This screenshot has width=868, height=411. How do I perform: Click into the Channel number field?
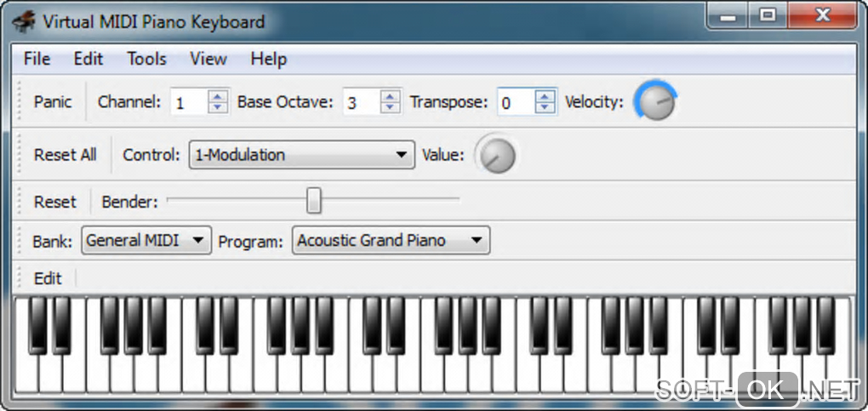coord(189,102)
